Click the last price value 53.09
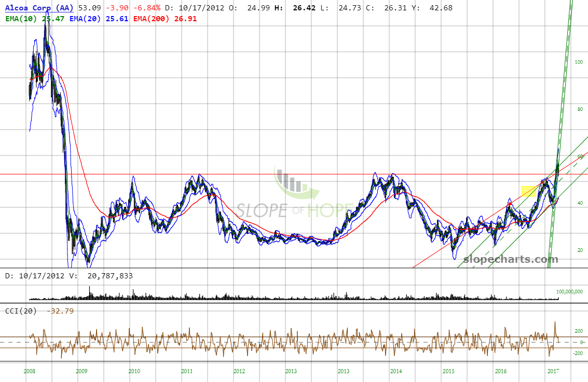588x382 pixels. click(90, 8)
